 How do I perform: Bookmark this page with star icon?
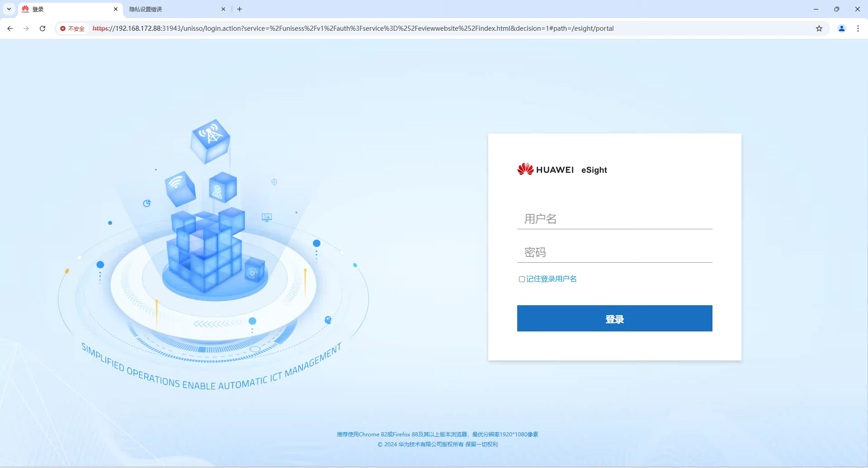[x=819, y=28]
